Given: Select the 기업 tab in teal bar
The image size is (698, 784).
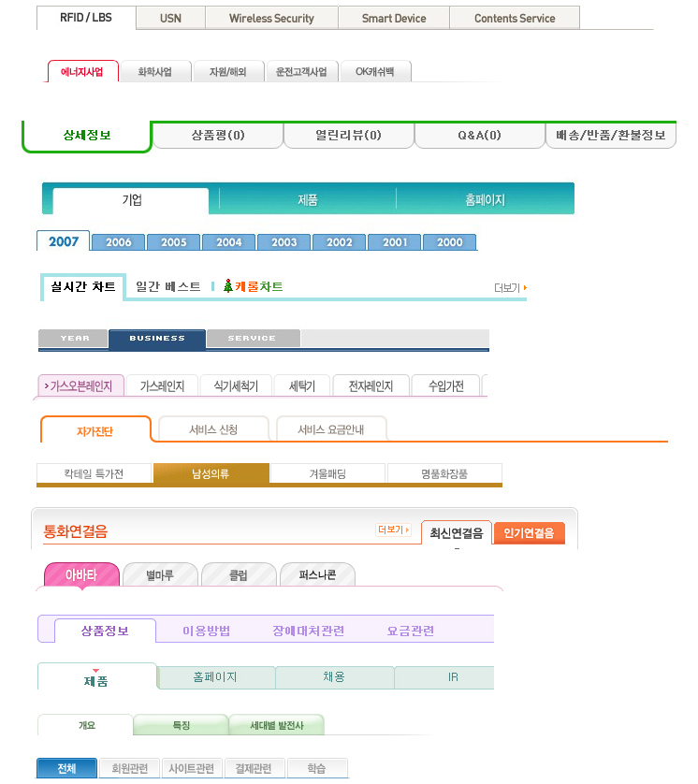Looking at the screenshot, I should [x=132, y=200].
